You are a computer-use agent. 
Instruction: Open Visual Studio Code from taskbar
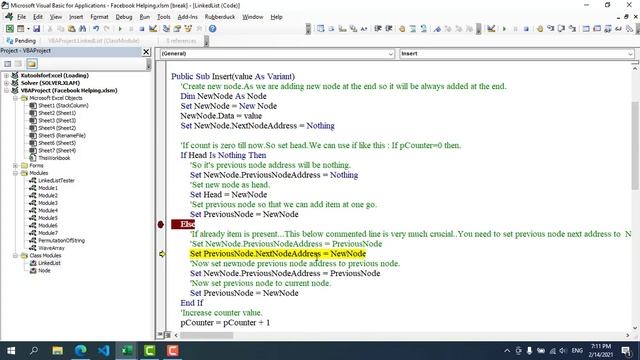point(104,351)
